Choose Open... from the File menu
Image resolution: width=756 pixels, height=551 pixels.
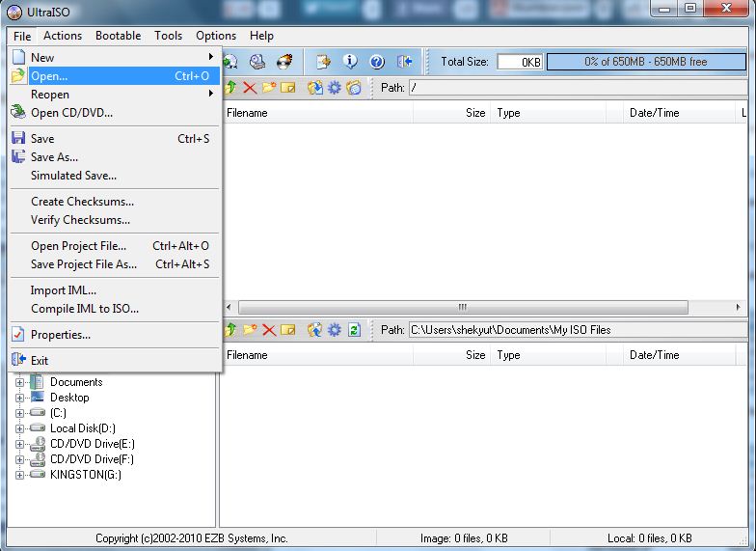pyautogui.click(x=115, y=75)
